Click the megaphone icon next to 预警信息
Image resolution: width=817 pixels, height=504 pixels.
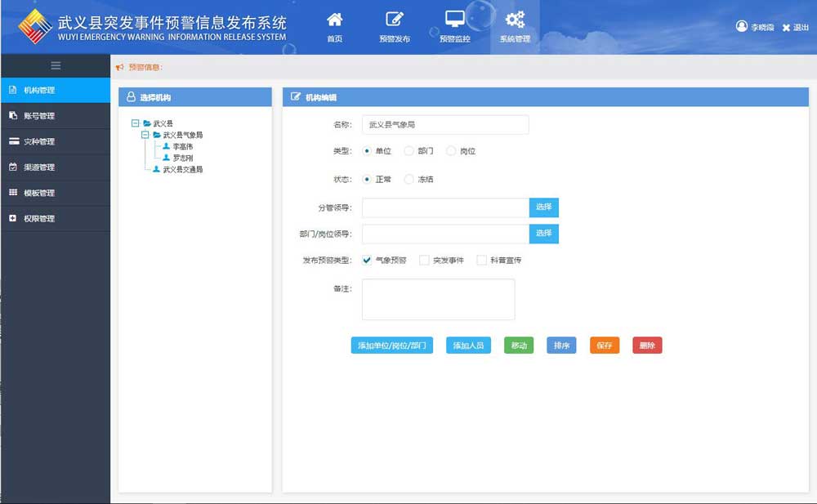(120, 67)
